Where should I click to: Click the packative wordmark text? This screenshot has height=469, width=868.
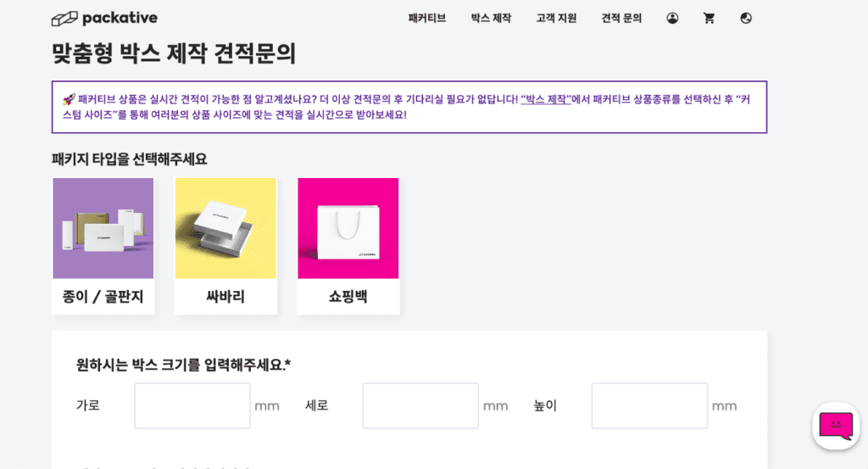pyautogui.click(x=120, y=19)
